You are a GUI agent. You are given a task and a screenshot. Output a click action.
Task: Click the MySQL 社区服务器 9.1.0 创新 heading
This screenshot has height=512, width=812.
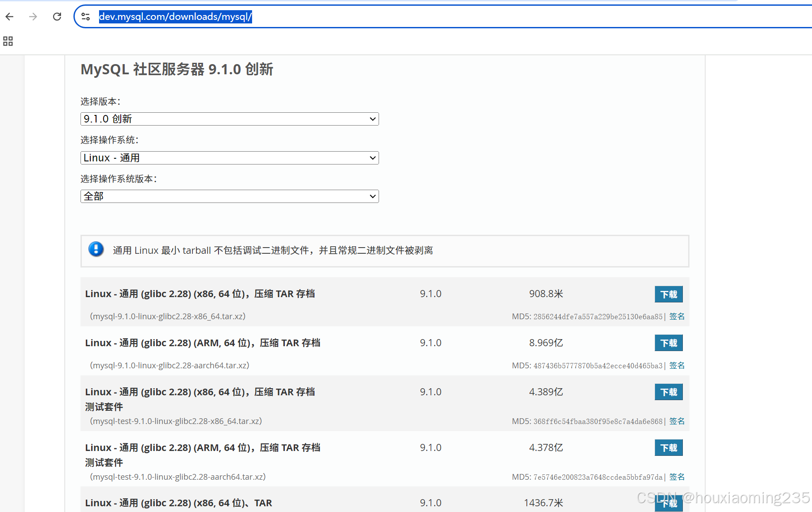177,69
